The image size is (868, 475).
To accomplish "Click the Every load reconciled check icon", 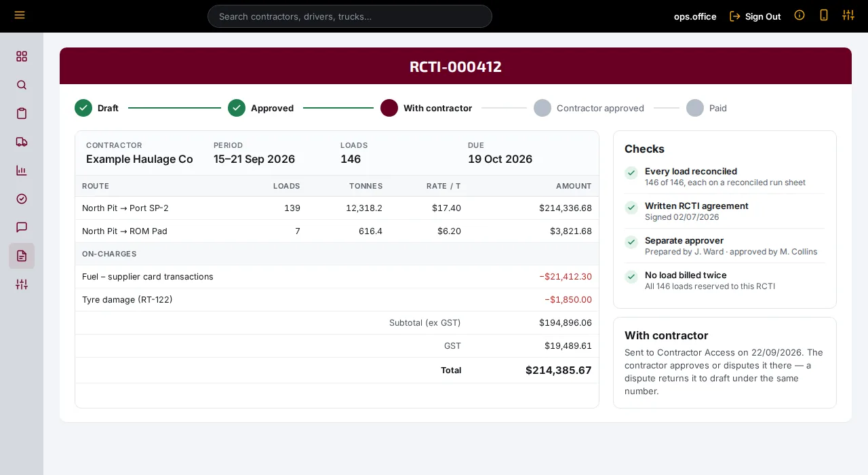I will tap(631, 172).
